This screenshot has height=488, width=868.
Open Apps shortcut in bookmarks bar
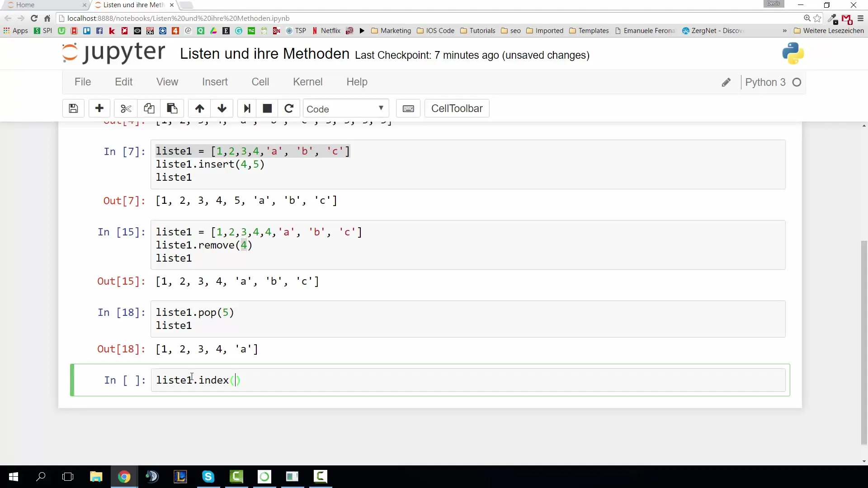[x=15, y=31]
